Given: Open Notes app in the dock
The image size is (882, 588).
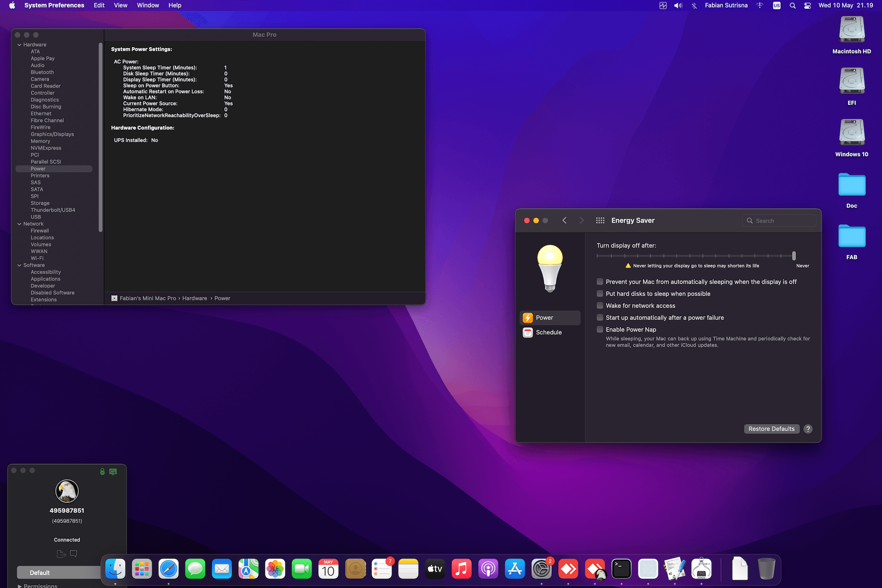Looking at the screenshot, I should click(408, 569).
